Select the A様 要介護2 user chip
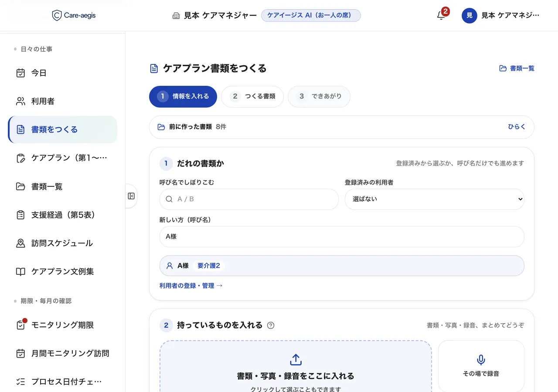Viewport: 558px width, 392px height. [342, 266]
